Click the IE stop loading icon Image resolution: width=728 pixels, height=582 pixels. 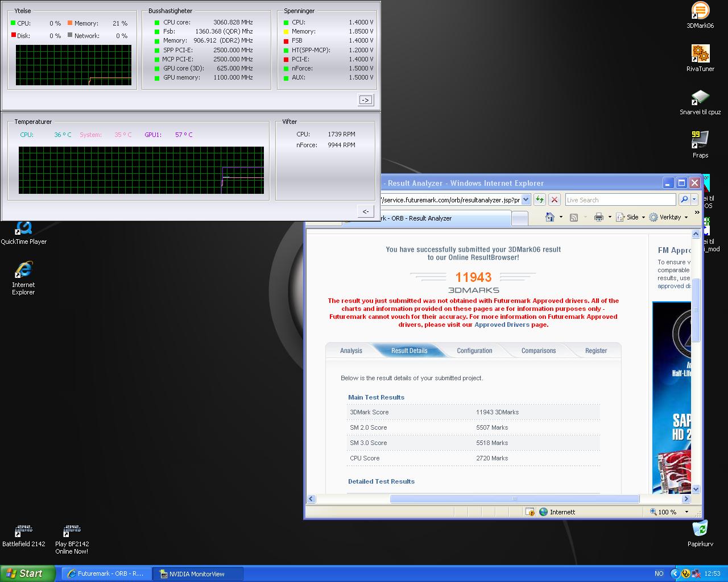[555, 199]
